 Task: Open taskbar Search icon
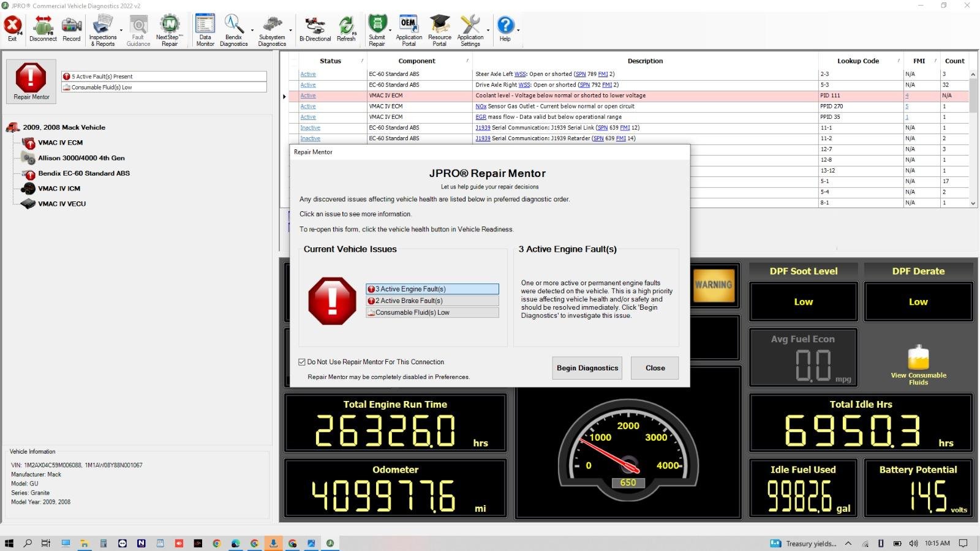coord(28,543)
